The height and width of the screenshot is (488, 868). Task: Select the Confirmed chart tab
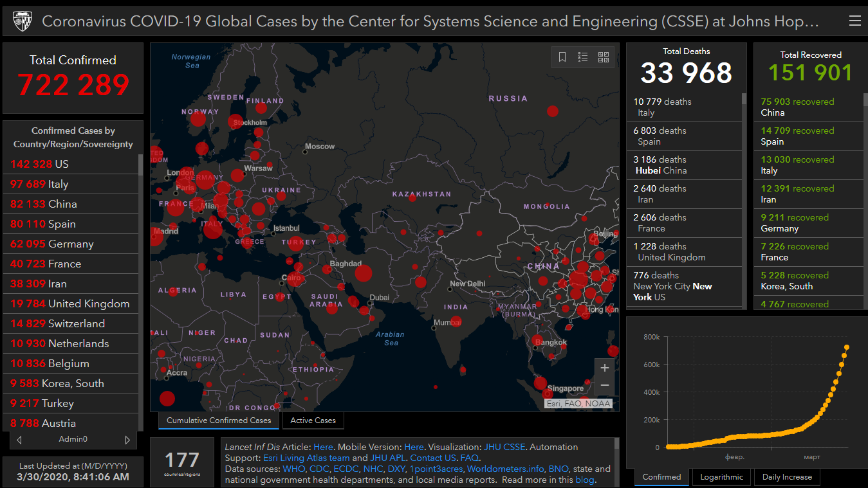[x=661, y=477]
